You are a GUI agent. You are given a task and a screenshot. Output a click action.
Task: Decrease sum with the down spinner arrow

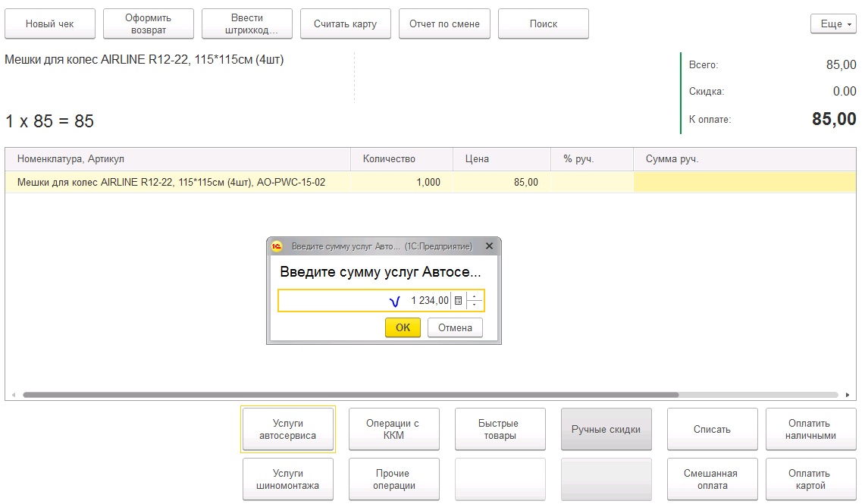point(475,305)
